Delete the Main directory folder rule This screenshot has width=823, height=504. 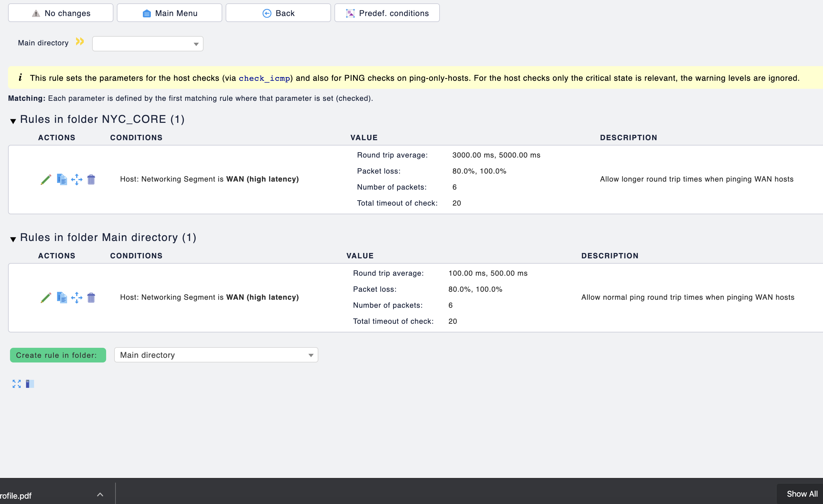point(91,298)
